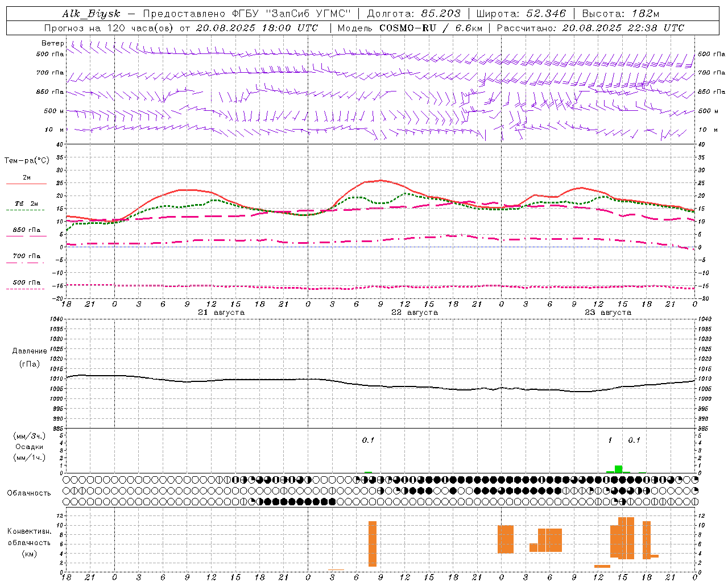Select the 'Широта: 52.346' latitude value
The height and width of the screenshot is (582, 728).
coord(521,14)
